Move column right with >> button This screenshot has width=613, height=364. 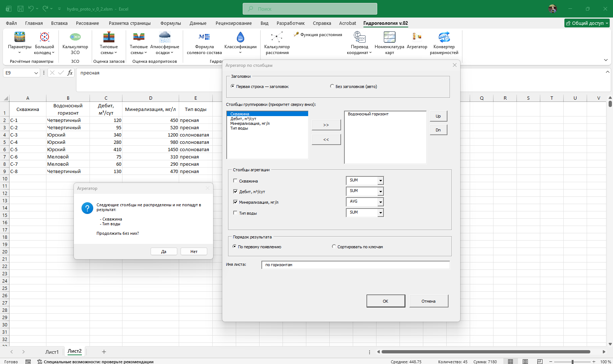(x=326, y=125)
